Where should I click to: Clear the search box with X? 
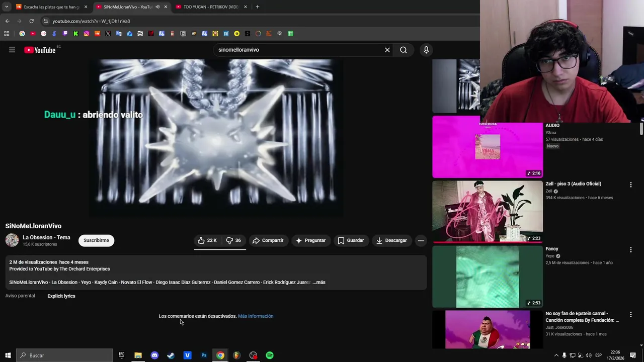(387, 50)
